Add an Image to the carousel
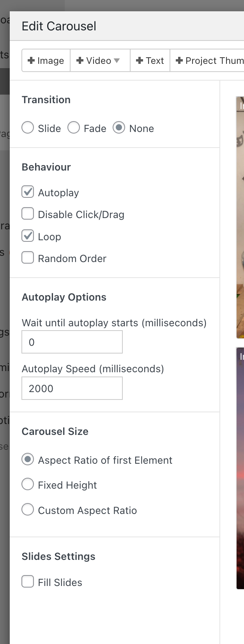 pos(46,60)
